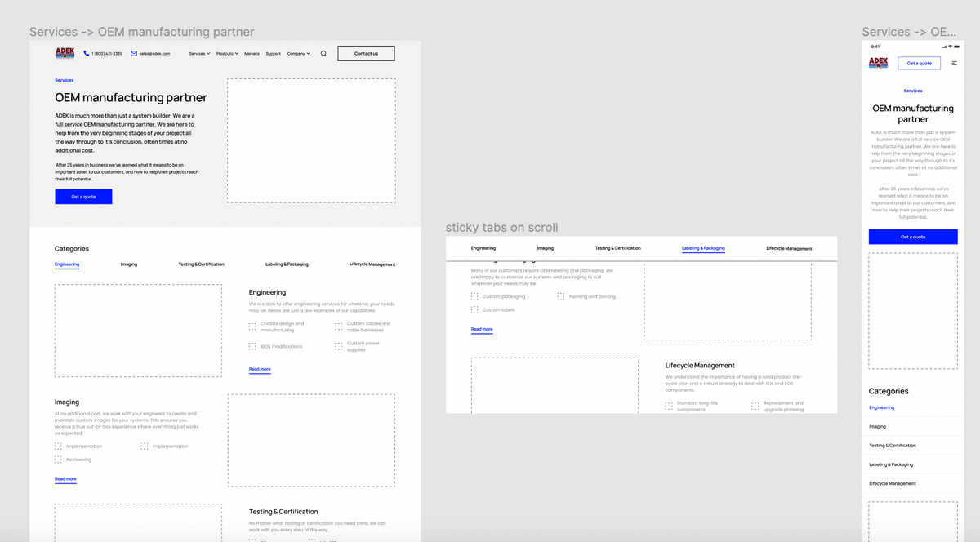Viewport: 980px width, 542px height.
Task: Select the Imaging tab under desktop Categories
Action: pyautogui.click(x=129, y=264)
